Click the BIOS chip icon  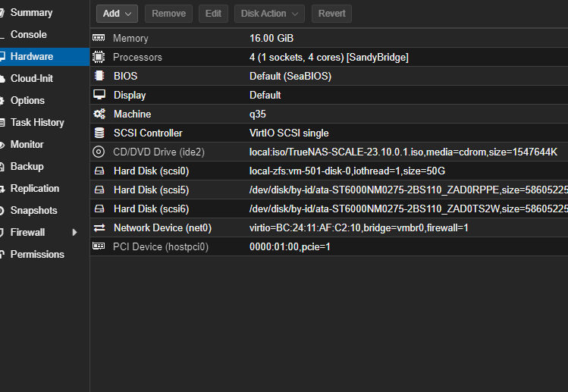coord(99,76)
